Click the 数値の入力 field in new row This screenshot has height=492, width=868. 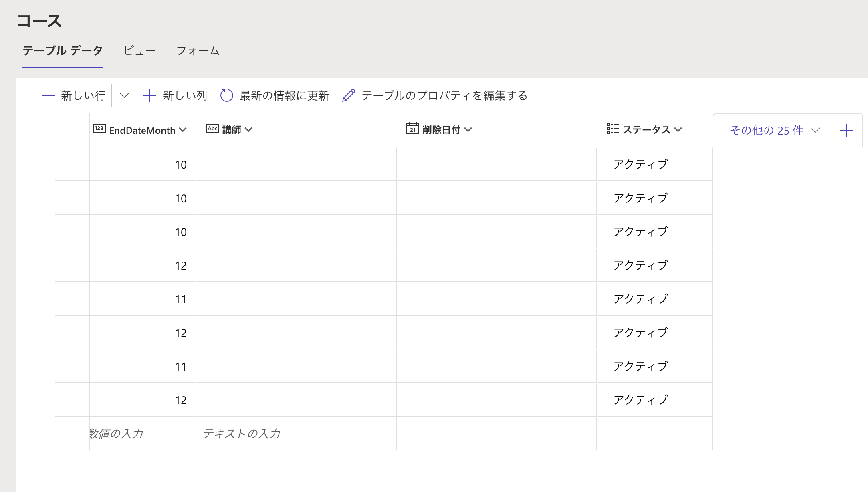(x=142, y=434)
